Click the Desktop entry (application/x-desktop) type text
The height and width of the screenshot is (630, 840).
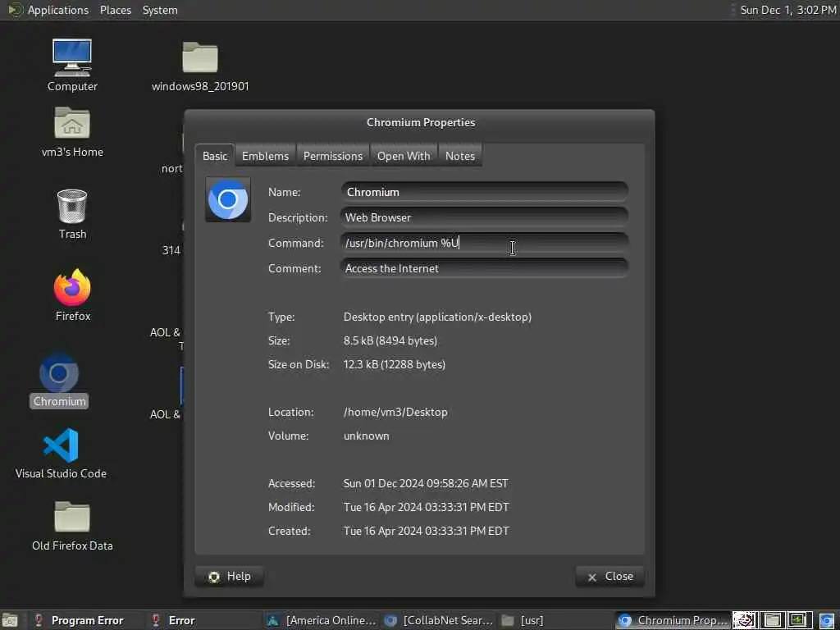[437, 317]
